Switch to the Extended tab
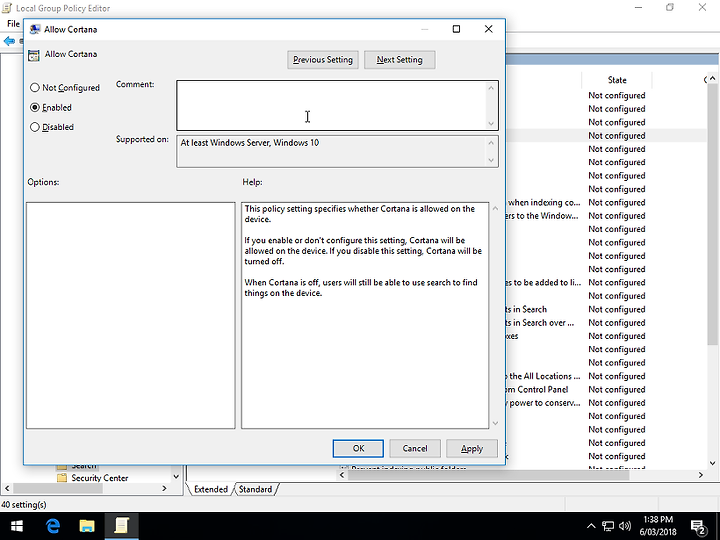The image size is (720, 540). point(211,489)
